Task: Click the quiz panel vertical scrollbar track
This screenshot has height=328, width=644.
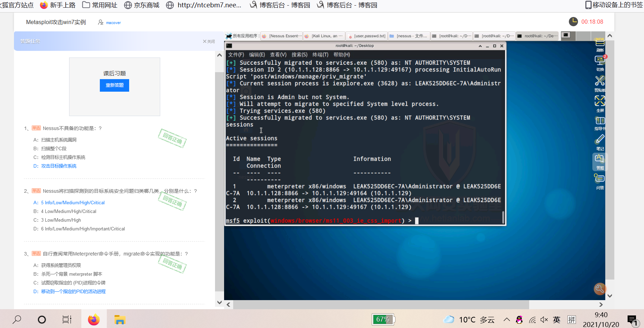Action: (x=219, y=181)
